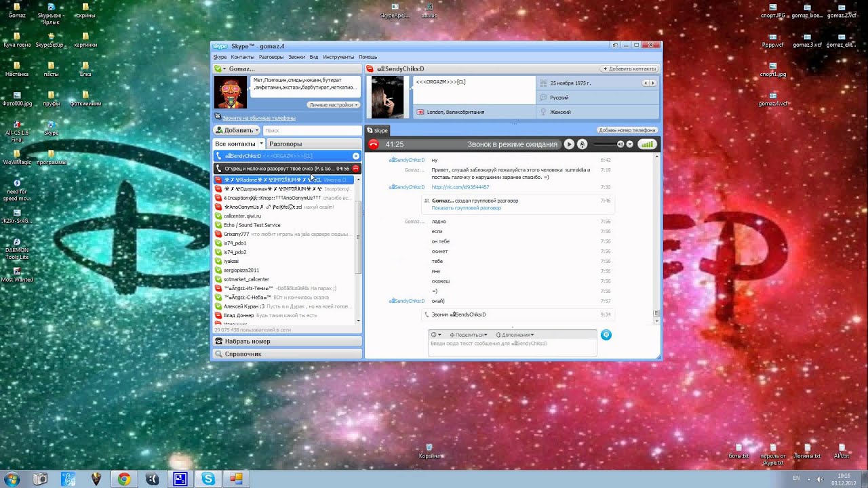This screenshot has height=488, width=868.
Task: Open Корзина recycle bin on desktop
Action: pos(429,451)
